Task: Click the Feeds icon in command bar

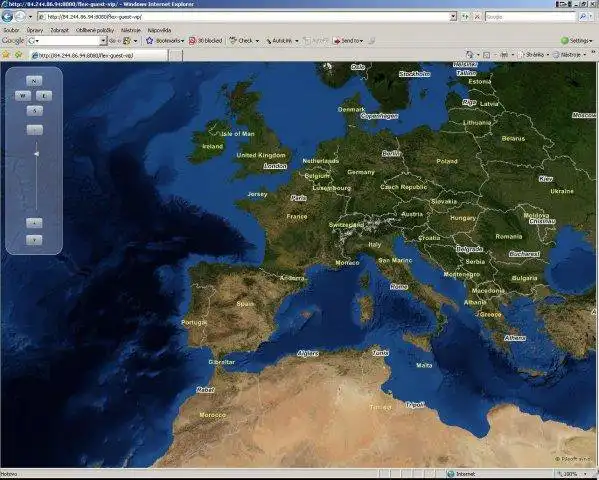Action: 486,55
